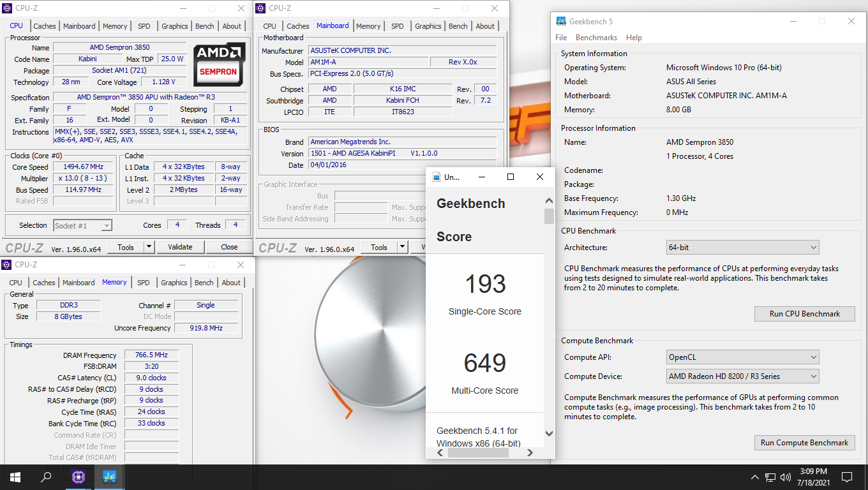Click Validate button in CPU-Z
Viewport: 868px width, 490px height.
[180, 247]
